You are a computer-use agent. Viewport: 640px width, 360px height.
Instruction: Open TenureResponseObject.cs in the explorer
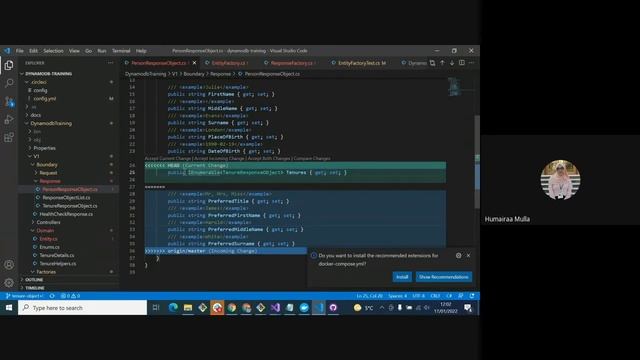click(x=70, y=206)
